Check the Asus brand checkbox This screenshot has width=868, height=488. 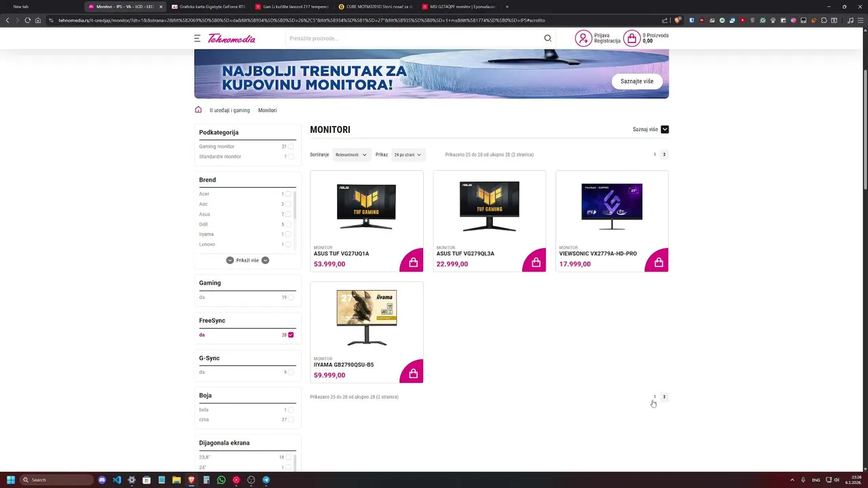pos(288,214)
